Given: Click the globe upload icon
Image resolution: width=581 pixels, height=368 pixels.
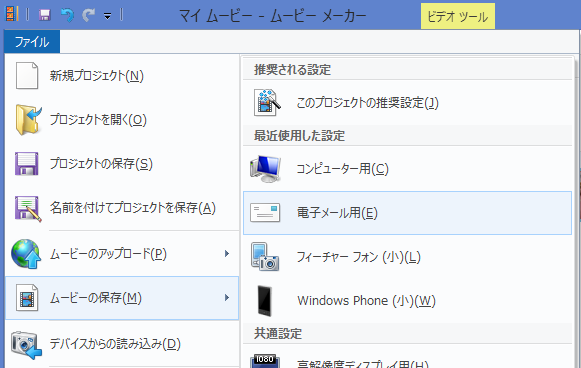Looking at the screenshot, I should [x=26, y=254].
